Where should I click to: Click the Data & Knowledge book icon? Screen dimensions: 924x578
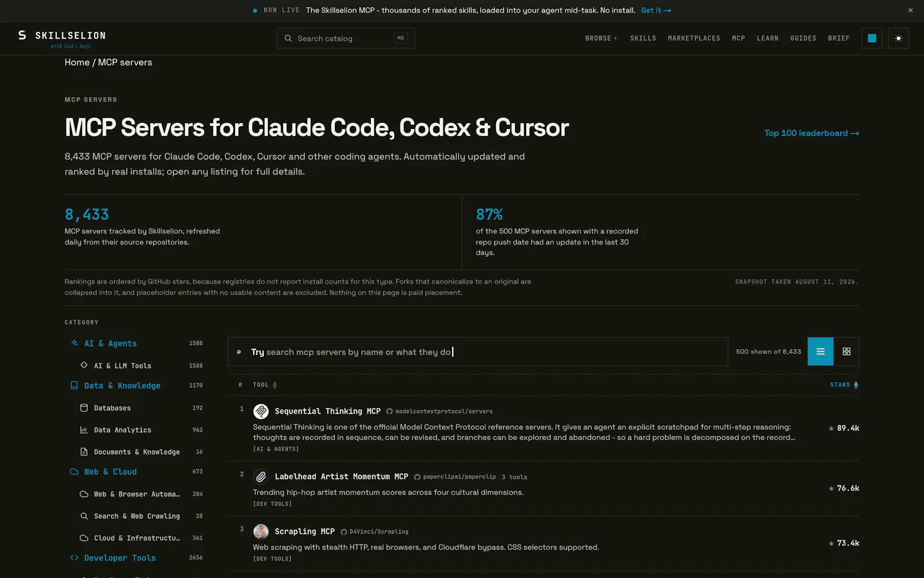74,386
